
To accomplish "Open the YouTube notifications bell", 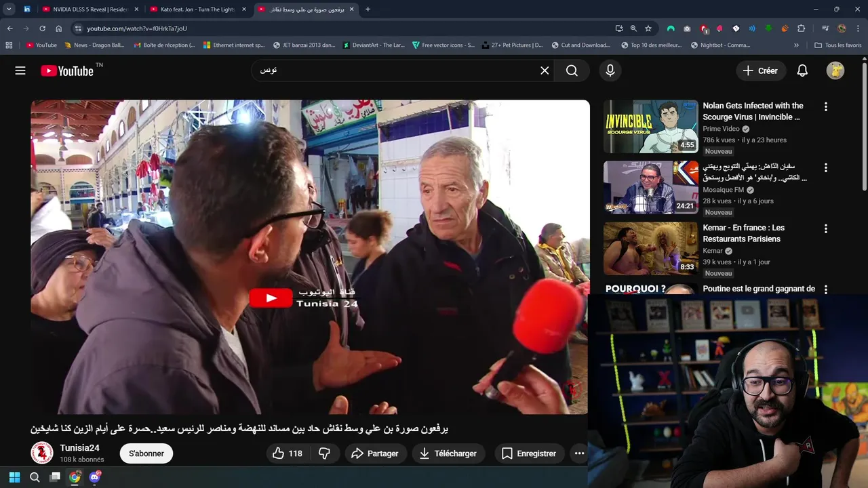I will coord(802,70).
